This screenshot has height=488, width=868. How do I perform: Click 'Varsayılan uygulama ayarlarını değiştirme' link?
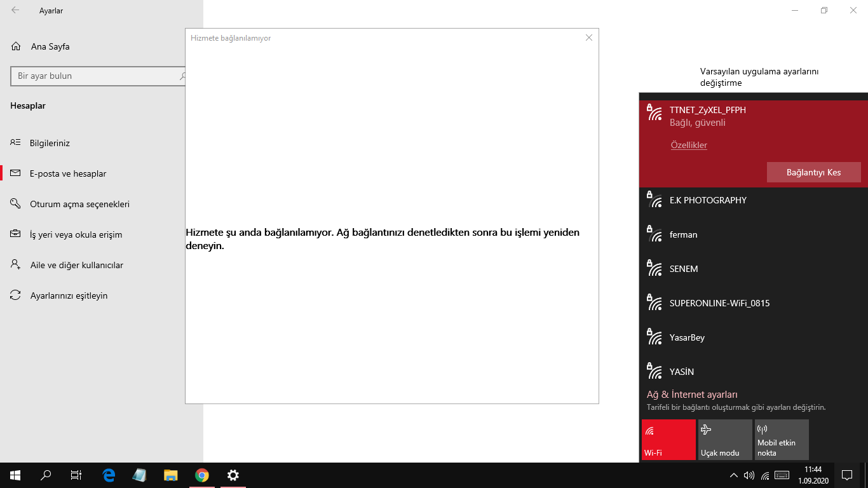[759, 77]
